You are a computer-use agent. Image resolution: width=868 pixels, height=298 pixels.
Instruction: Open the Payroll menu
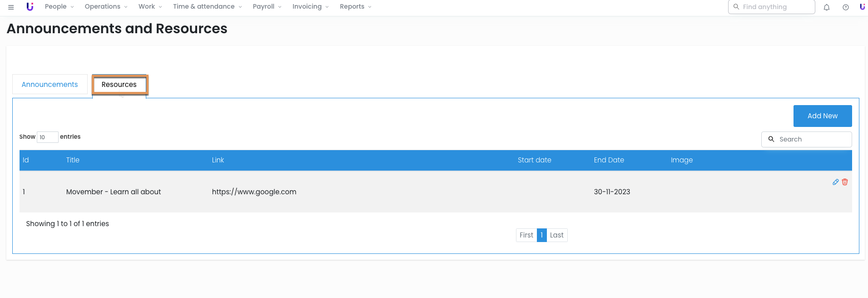(x=267, y=7)
